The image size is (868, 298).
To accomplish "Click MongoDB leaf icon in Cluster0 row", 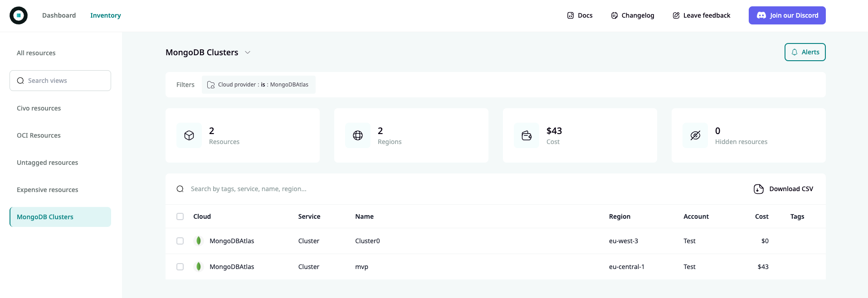I will point(199,241).
